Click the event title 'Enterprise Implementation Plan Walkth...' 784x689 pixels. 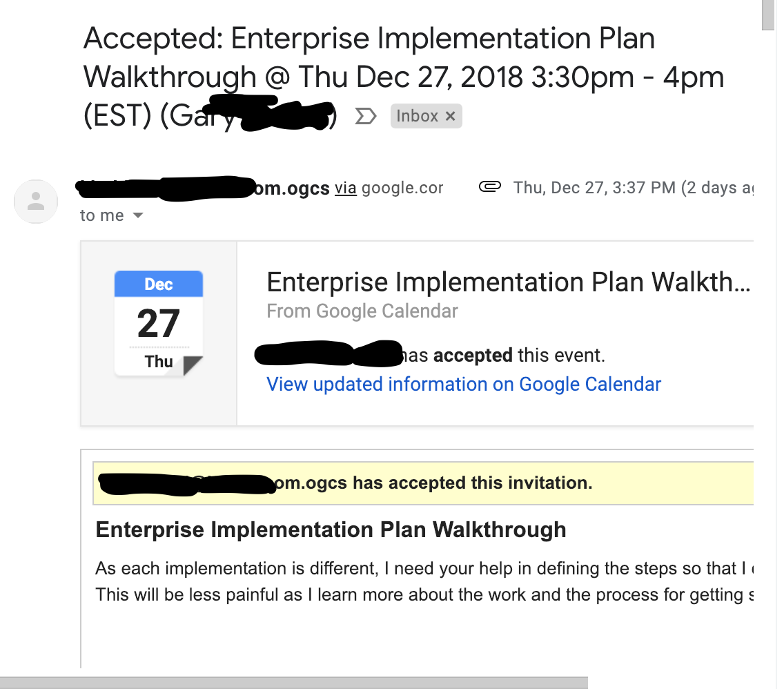(x=509, y=282)
